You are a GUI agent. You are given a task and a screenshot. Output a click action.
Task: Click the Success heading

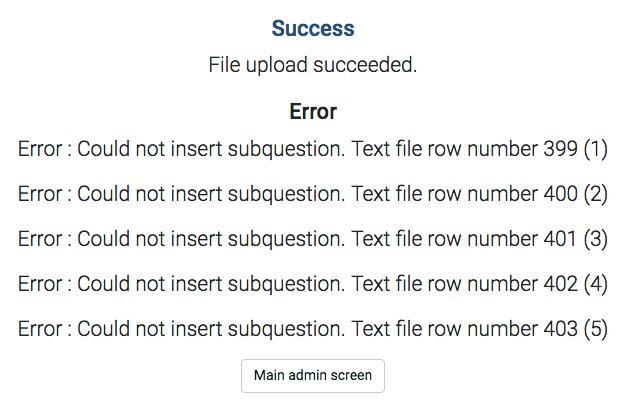click(313, 28)
